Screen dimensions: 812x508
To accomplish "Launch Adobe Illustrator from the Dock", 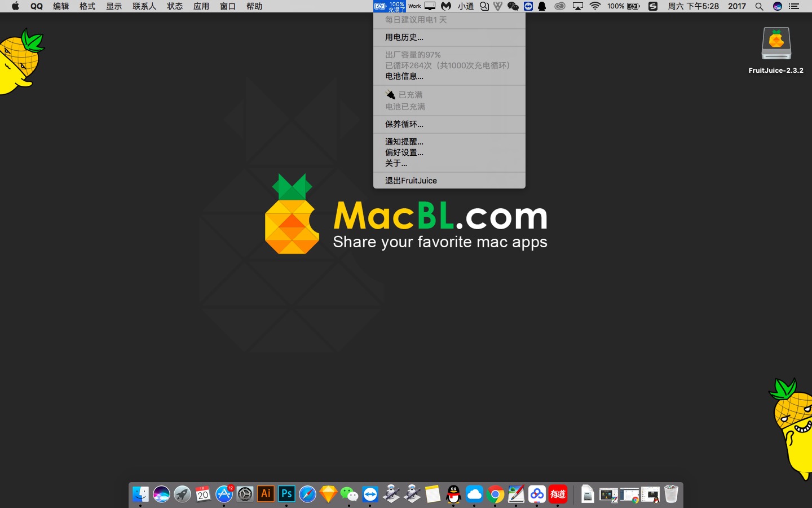I will tap(266, 494).
